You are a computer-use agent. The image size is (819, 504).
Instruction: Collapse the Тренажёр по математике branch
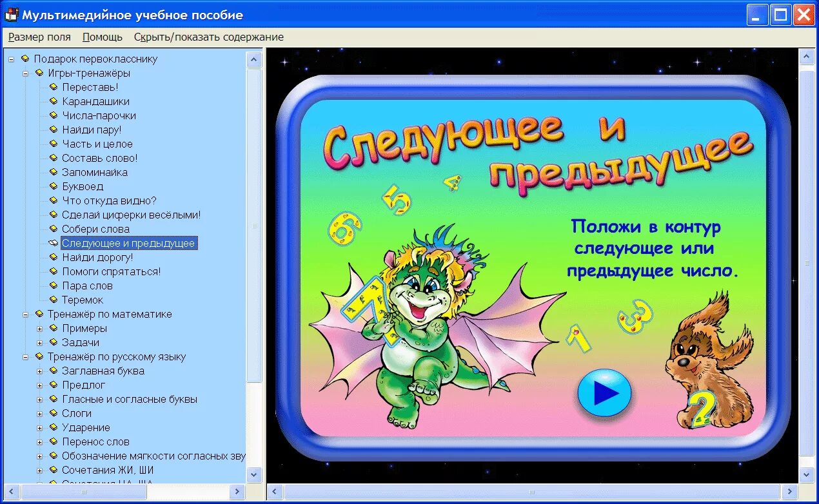tap(26, 314)
